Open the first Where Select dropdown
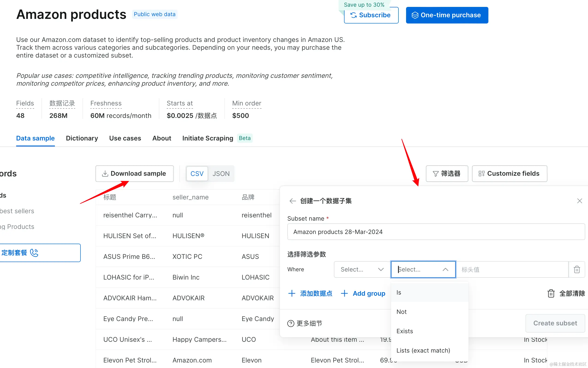The height and width of the screenshot is (368, 588). pos(362,269)
